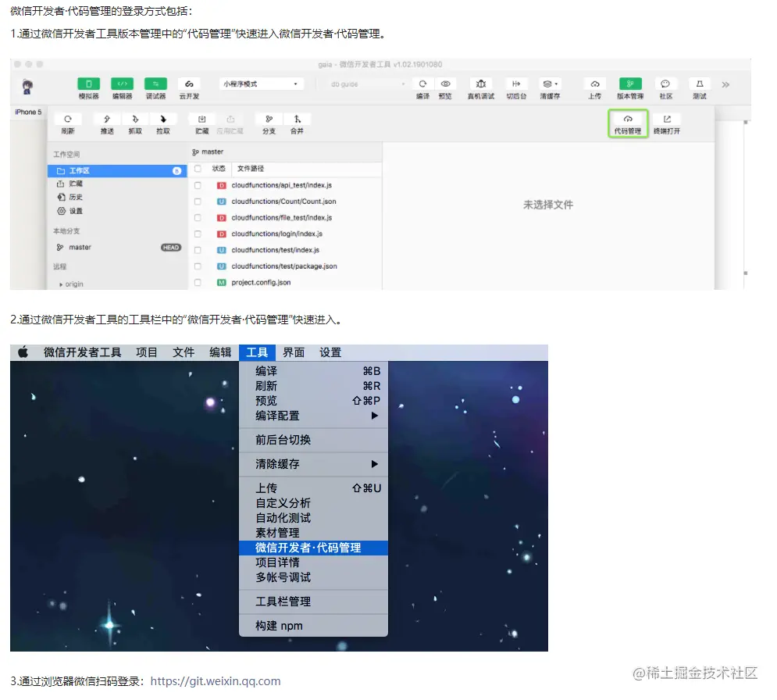Open the 项目 menu

click(x=147, y=352)
